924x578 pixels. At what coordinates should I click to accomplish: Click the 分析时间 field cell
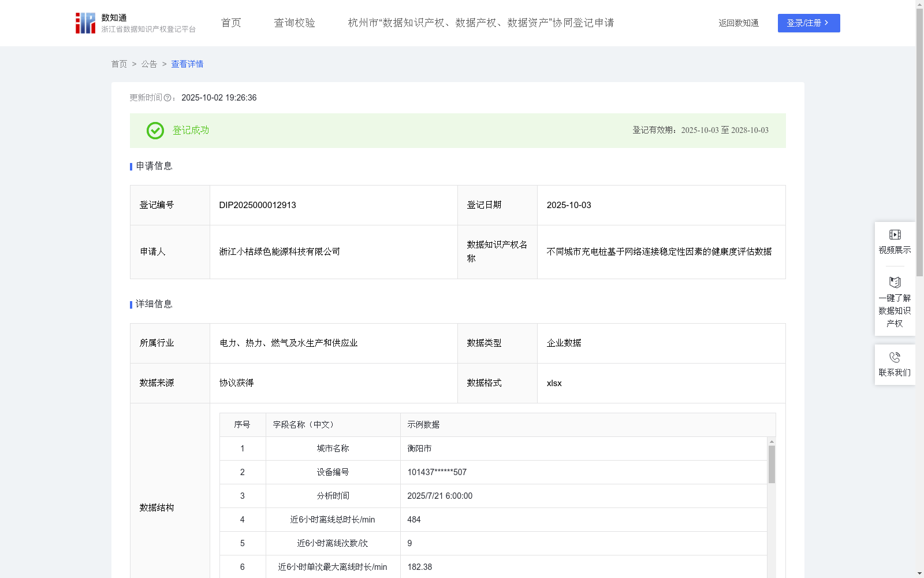[333, 496]
